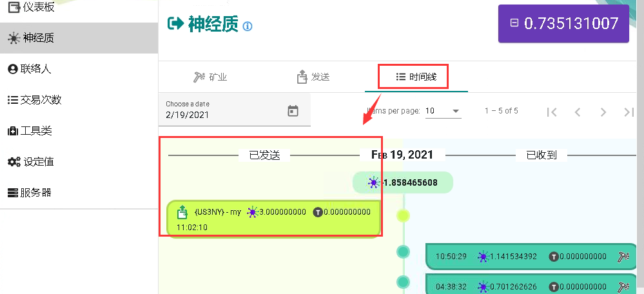Screen dimensions: 644x294
Task: Click the purple 0.735131007 balance button
Action: [563, 24]
